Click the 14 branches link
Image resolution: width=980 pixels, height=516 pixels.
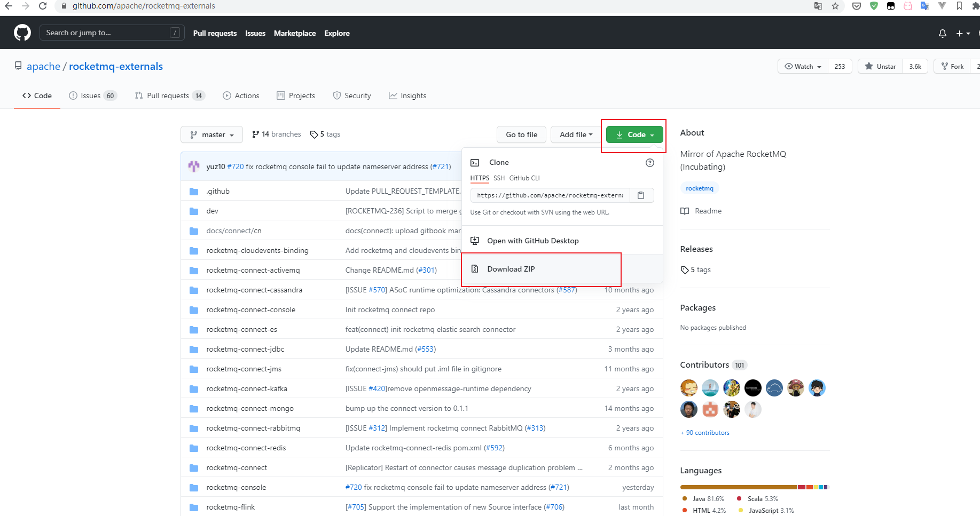pos(276,134)
